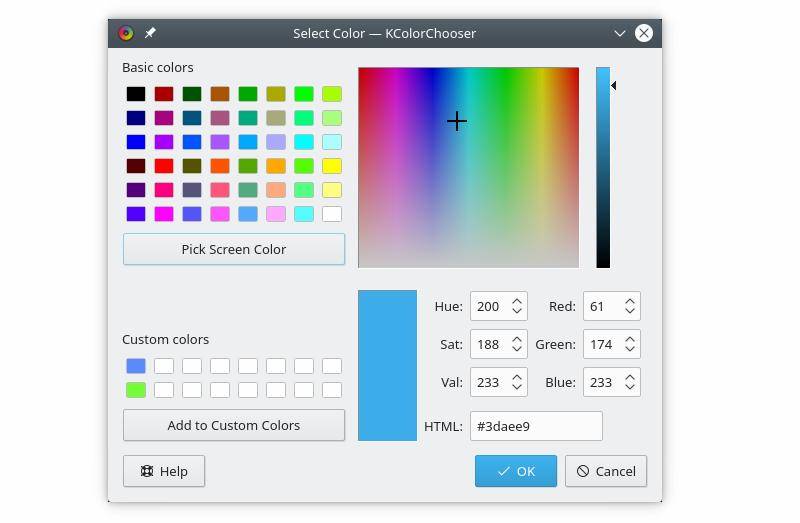Viewport: 800px width, 523px height.
Task: Click the crosshair in the hue-saturation field
Action: 457,121
